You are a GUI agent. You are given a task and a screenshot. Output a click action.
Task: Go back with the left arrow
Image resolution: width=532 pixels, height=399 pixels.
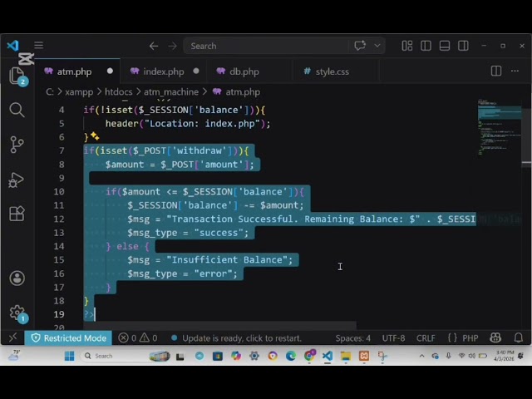tap(154, 46)
